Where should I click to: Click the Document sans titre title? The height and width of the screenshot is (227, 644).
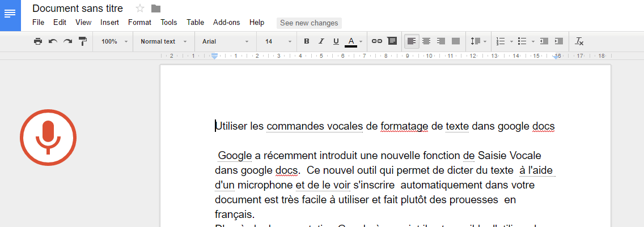[78, 8]
